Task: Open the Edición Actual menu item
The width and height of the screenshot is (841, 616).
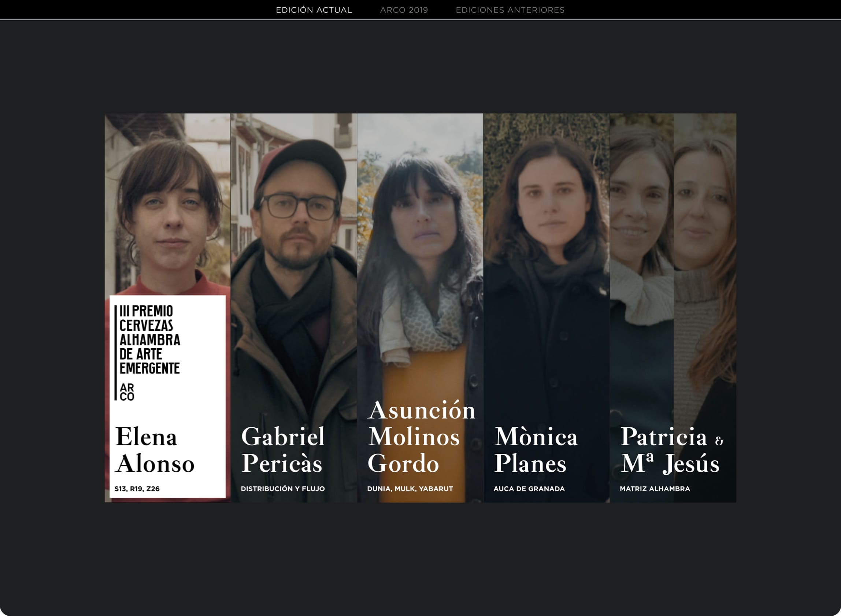Action: point(314,10)
